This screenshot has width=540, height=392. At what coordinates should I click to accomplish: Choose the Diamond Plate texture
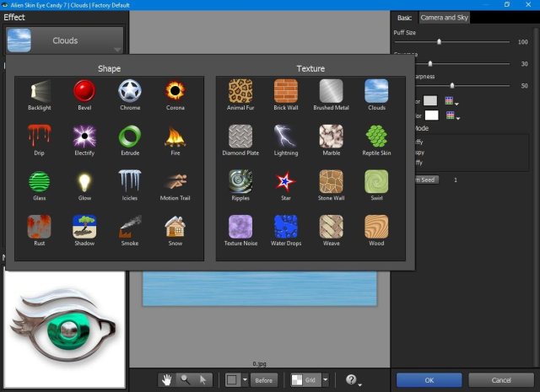[240, 137]
